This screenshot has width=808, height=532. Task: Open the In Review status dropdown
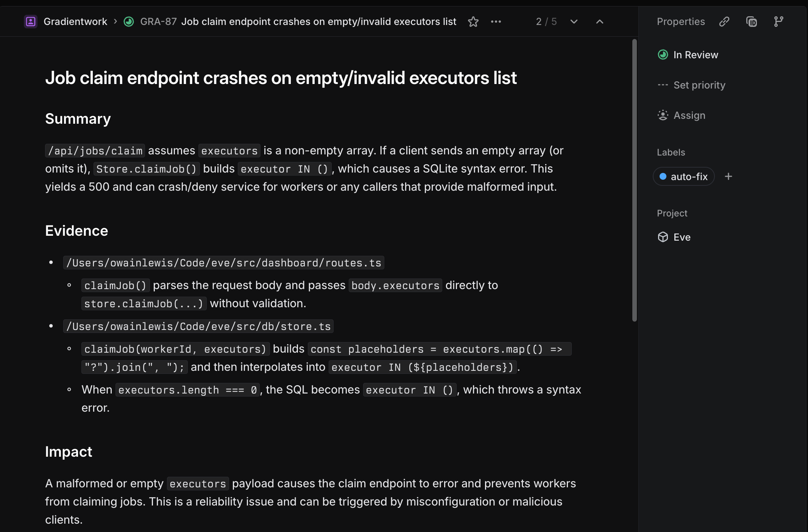695,55
